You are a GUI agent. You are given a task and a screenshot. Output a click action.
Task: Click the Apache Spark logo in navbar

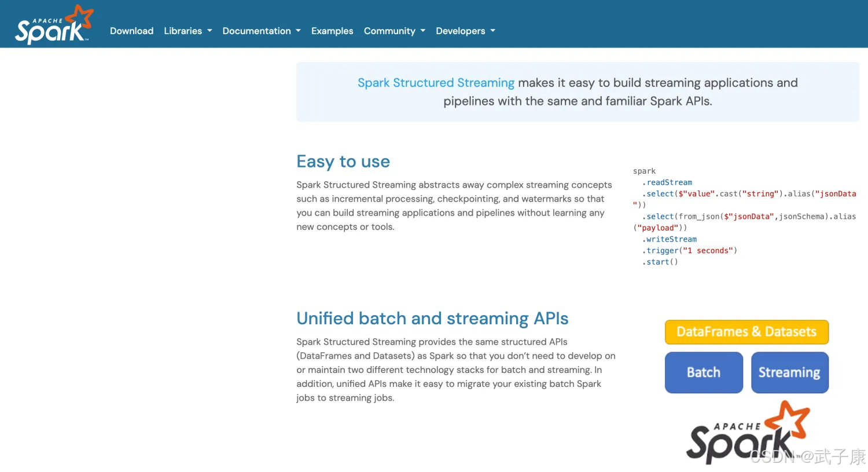[x=54, y=24]
